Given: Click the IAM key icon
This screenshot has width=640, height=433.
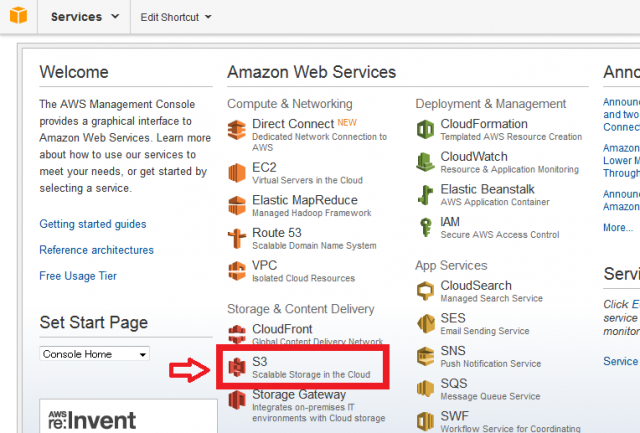Looking at the screenshot, I should (425, 227).
